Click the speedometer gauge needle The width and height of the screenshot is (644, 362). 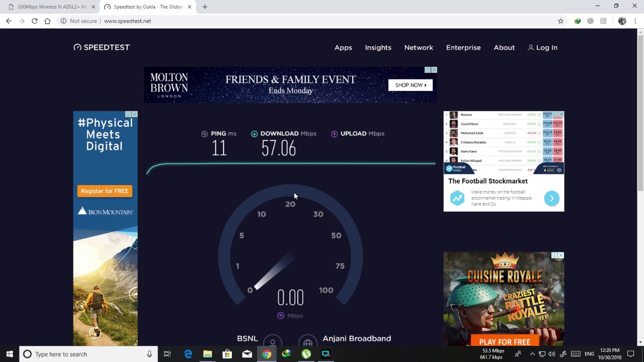pos(274,271)
